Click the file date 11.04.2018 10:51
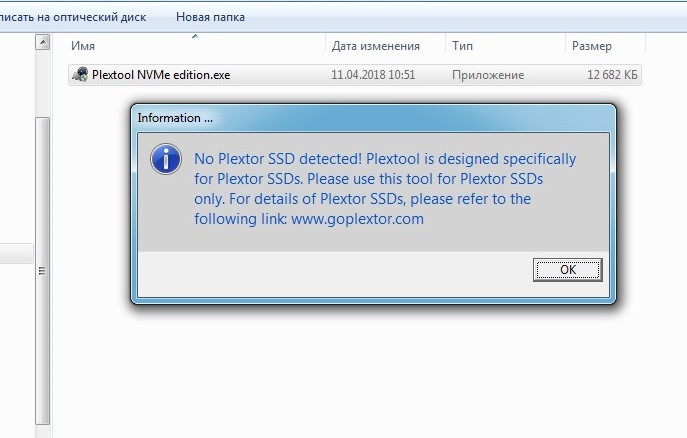 [x=373, y=75]
